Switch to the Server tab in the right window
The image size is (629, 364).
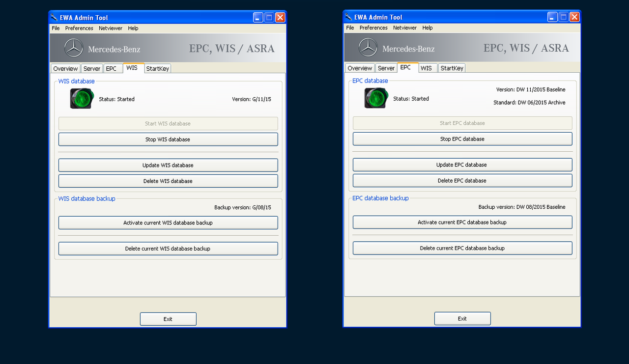click(x=386, y=68)
